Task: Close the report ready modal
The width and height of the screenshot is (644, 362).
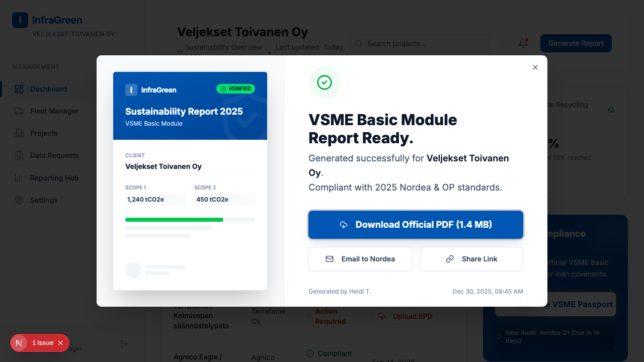Action: tap(535, 67)
